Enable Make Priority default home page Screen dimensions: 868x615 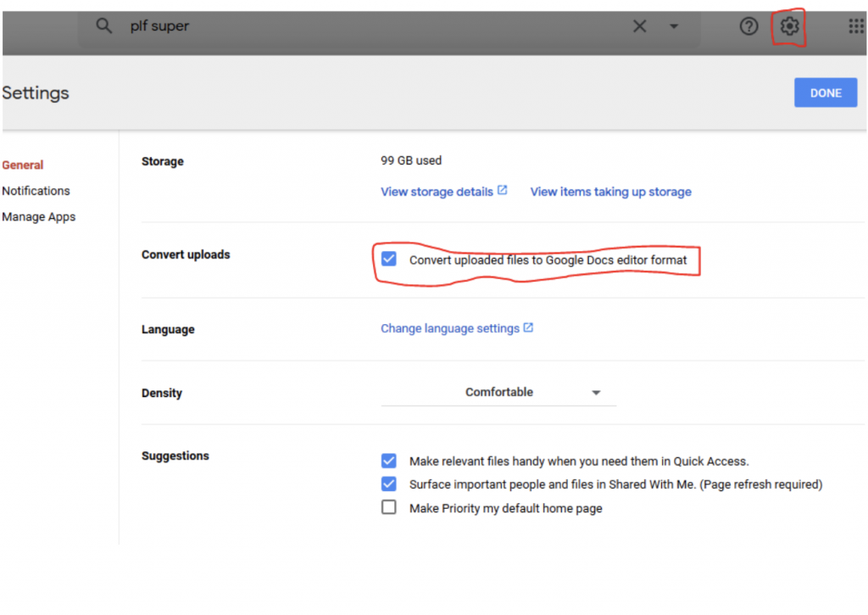pos(388,507)
